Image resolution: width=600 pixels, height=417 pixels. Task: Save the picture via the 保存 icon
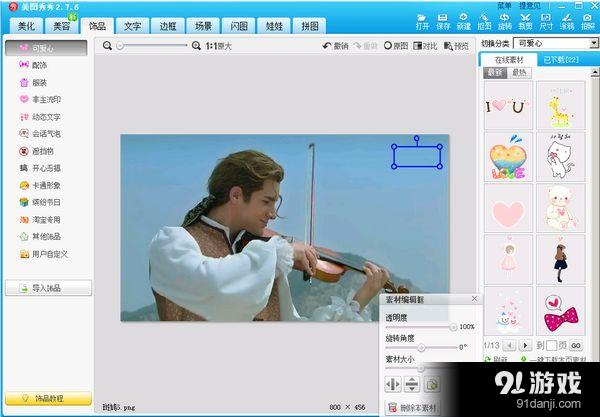coord(443,22)
